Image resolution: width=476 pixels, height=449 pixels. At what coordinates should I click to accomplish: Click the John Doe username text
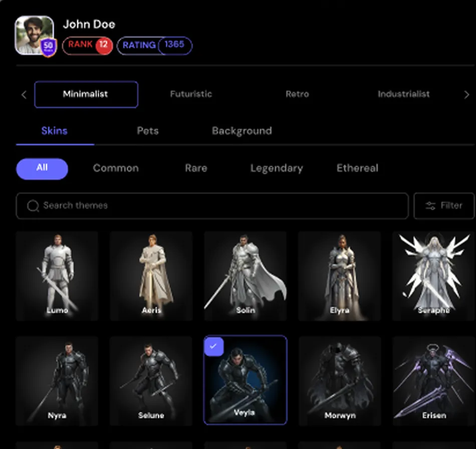(89, 24)
